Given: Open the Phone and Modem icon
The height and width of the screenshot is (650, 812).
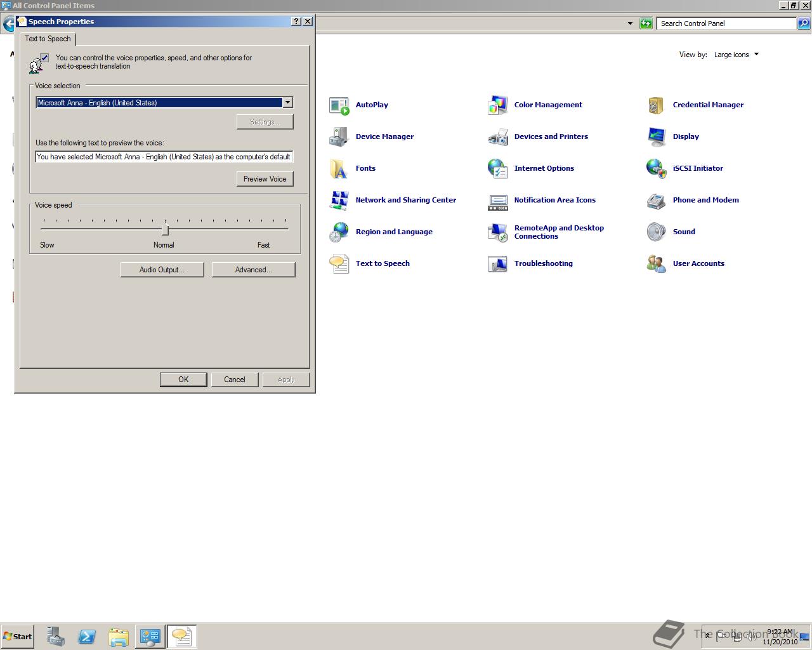Looking at the screenshot, I should point(657,201).
